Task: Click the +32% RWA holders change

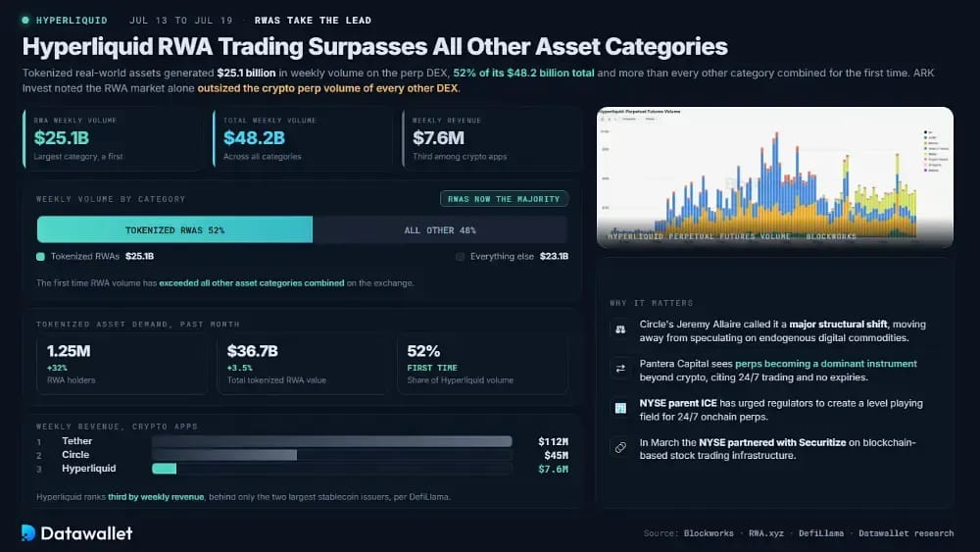Action: click(x=57, y=368)
